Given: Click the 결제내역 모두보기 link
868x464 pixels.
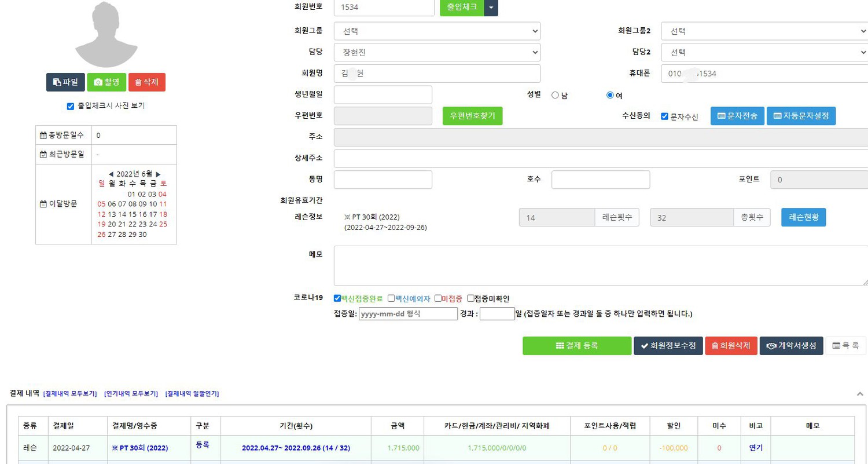Looking at the screenshot, I should 70,394.
